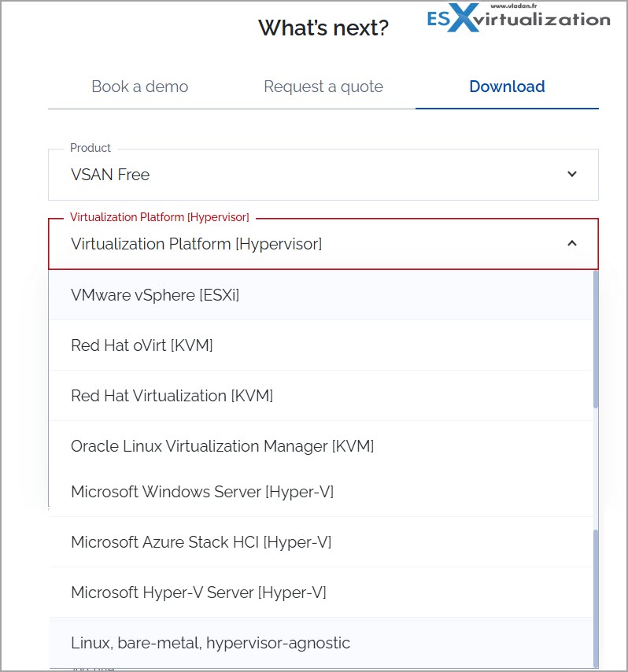The height and width of the screenshot is (672, 628).
Task: Select Linux, bare-metal, hypervisor-agnostic option
Action: (320, 643)
